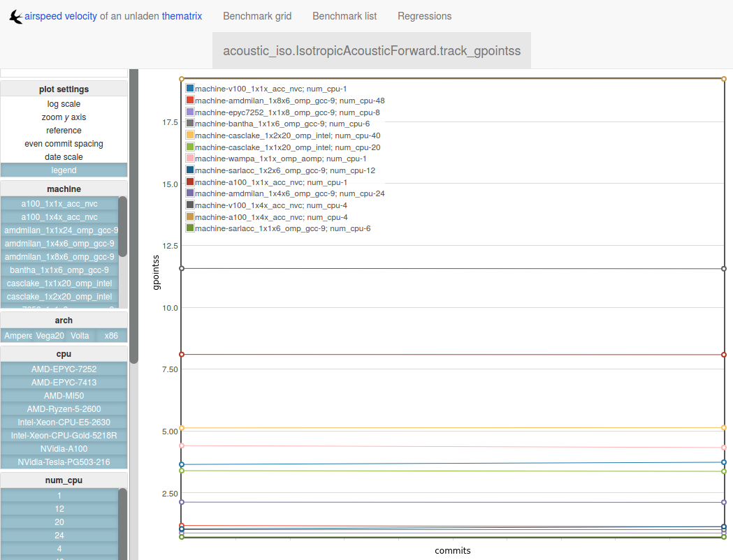Go to Benchmark grid page
Image resolution: width=733 pixels, height=560 pixels.
pos(257,16)
